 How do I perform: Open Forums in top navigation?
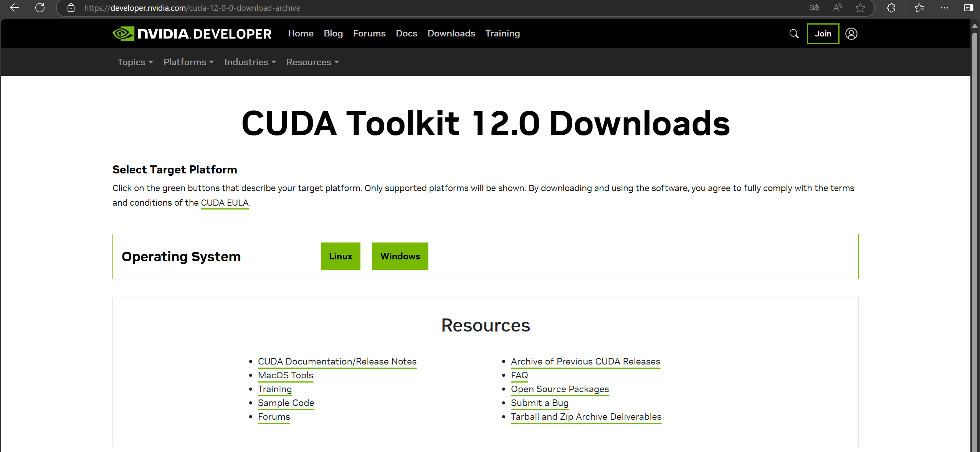[369, 33]
